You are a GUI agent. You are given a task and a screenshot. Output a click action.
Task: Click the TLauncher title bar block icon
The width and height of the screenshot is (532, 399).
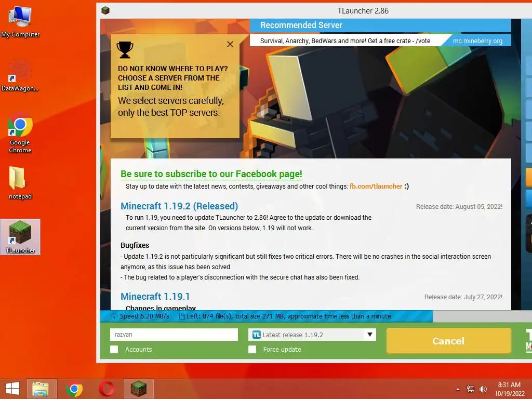click(x=105, y=10)
